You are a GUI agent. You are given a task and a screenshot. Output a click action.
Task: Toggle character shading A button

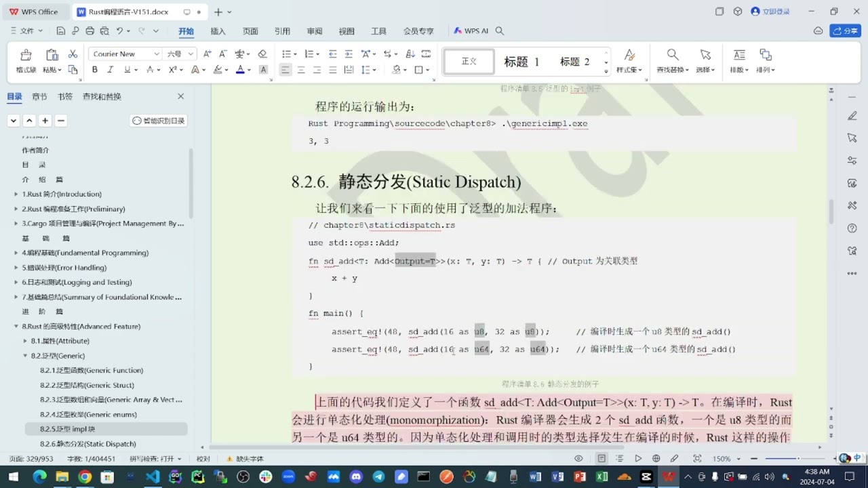point(264,70)
